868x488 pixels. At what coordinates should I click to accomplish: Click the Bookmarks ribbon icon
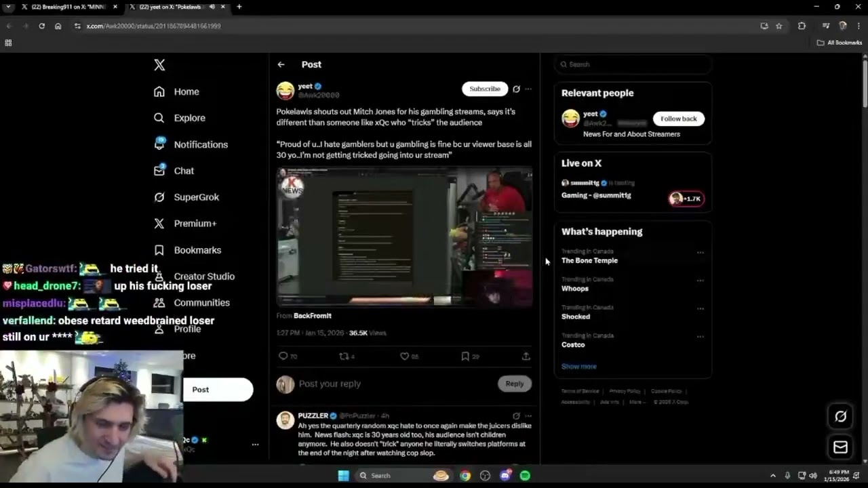tap(159, 250)
